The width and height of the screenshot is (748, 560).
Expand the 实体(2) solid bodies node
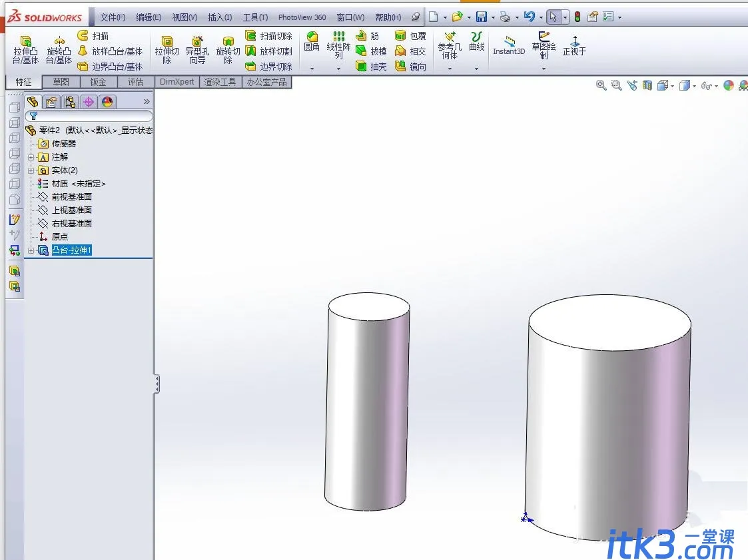point(31,170)
